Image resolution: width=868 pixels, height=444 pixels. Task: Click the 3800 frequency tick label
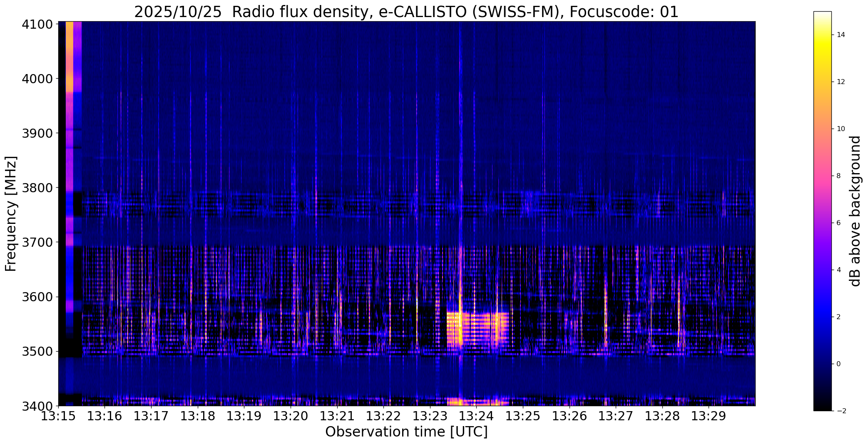click(38, 188)
